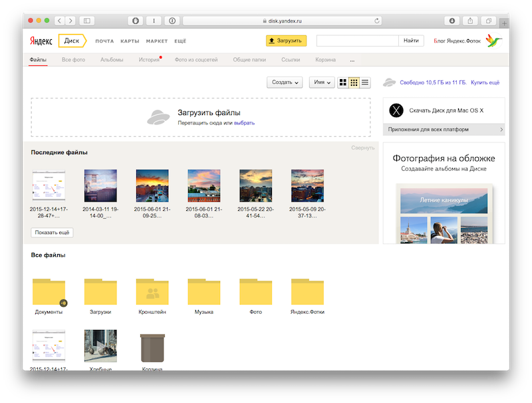Click the yellow Загрузить button
Image resolution: width=532 pixels, height=403 pixels.
(x=285, y=40)
